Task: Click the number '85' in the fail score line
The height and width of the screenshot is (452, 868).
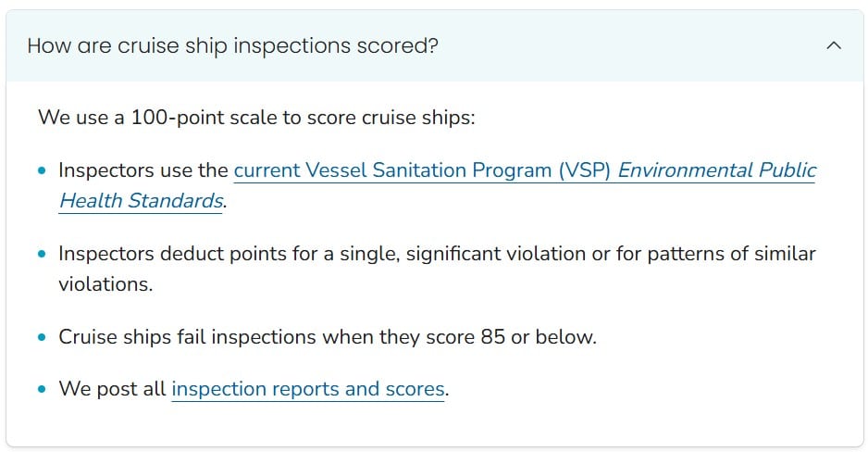Action: pos(492,336)
